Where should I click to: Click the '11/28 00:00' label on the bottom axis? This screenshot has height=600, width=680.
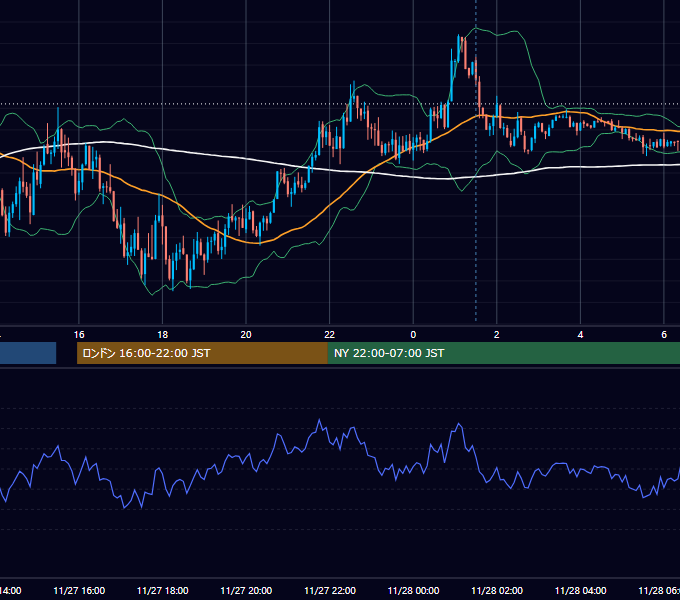coord(413,590)
